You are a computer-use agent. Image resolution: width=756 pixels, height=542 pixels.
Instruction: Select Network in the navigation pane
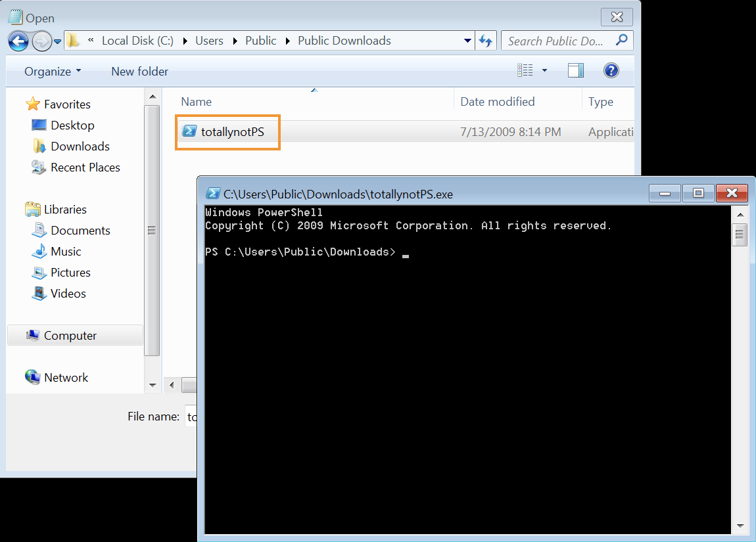point(66,378)
